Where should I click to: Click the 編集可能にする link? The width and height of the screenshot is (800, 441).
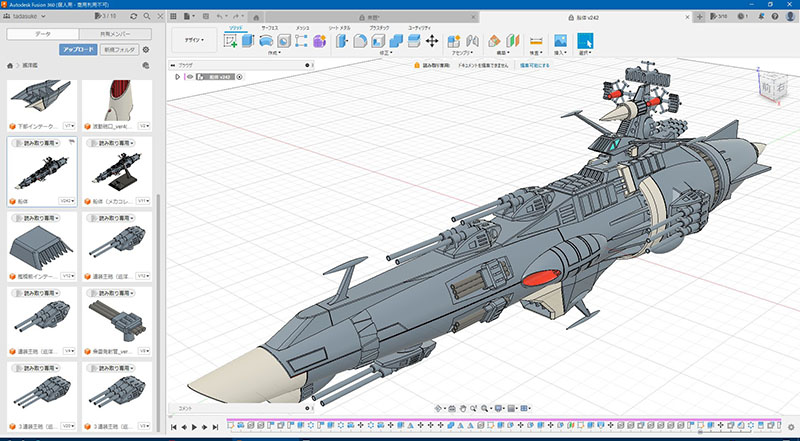coord(535,65)
